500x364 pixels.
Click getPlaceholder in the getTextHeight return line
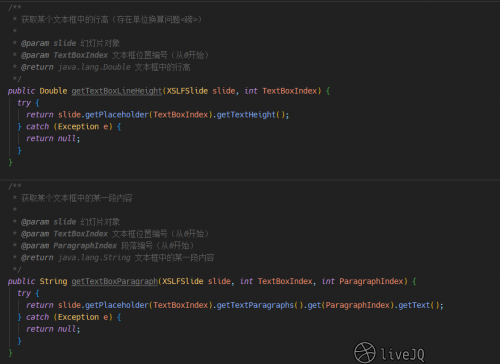(x=117, y=115)
